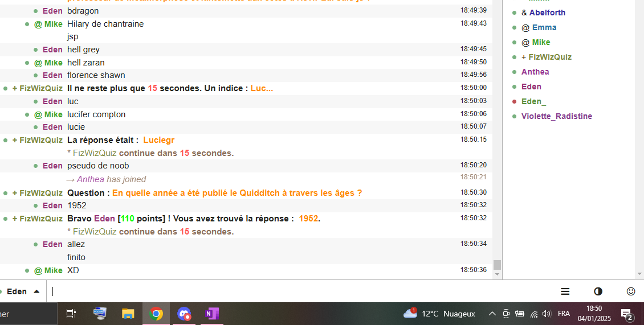This screenshot has width=644, height=325.
Task: Click Eden's nickname beside 'pseudo de noob'
Action: tap(52, 166)
